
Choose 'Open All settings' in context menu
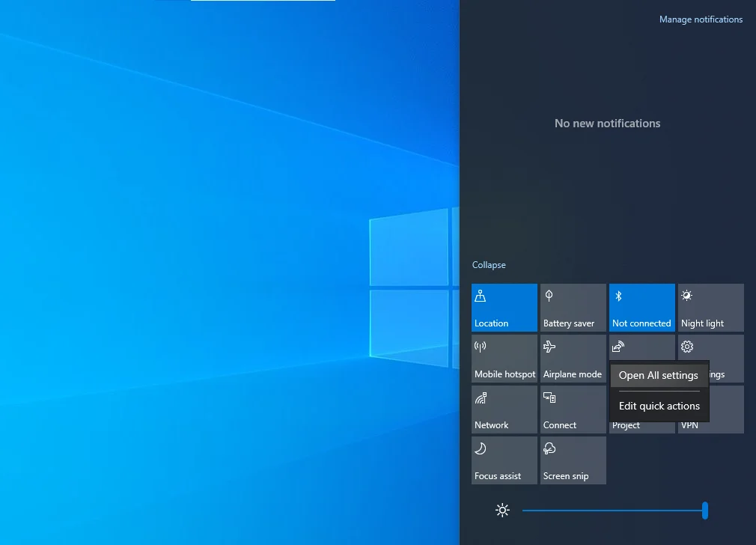coord(659,375)
